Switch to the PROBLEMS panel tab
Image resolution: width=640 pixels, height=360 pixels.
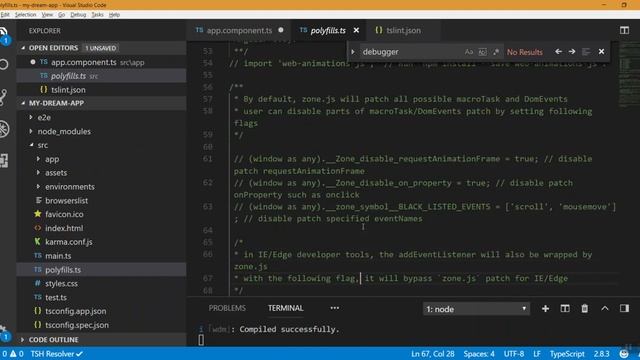[227, 308]
